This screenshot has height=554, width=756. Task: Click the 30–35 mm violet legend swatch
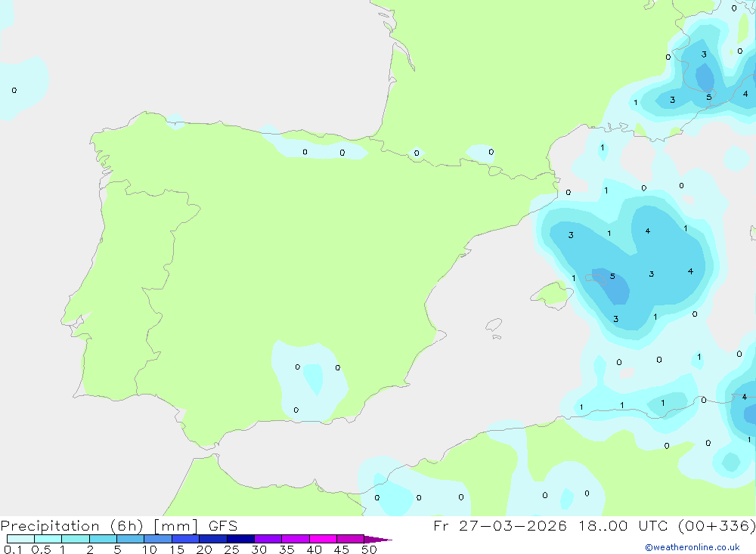[268, 539]
